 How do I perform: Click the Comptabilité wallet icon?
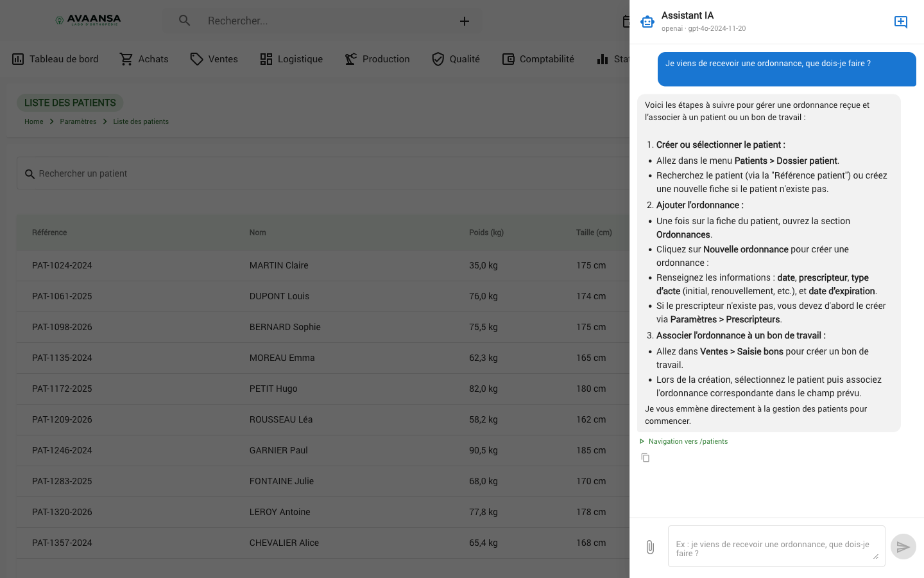point(508,59)
